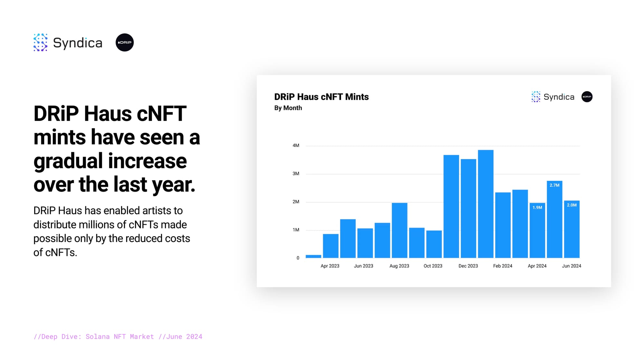Click the small DRiP logo in chart
The height and width of the screenshot is (362, 644).
[x=587, y=97]
